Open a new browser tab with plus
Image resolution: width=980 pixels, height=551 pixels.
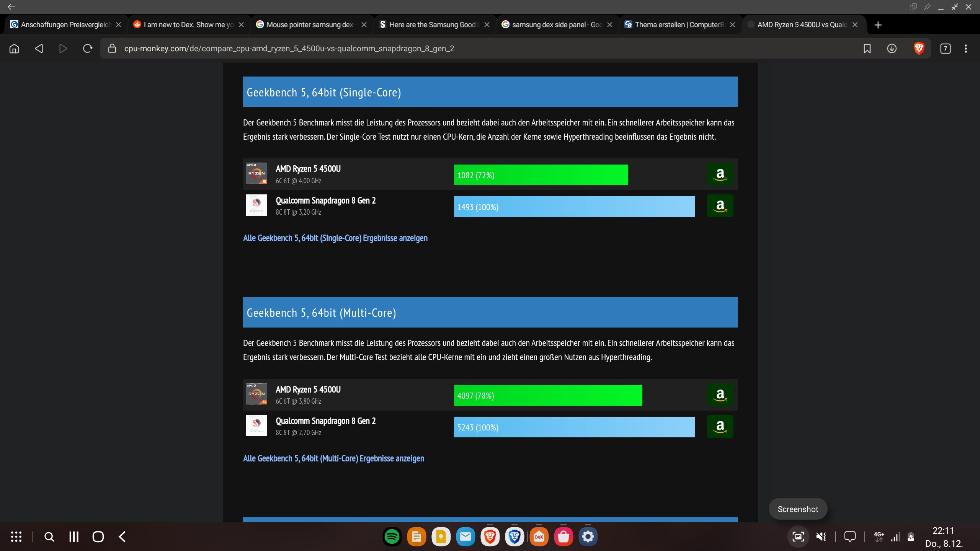pos(878,25)
